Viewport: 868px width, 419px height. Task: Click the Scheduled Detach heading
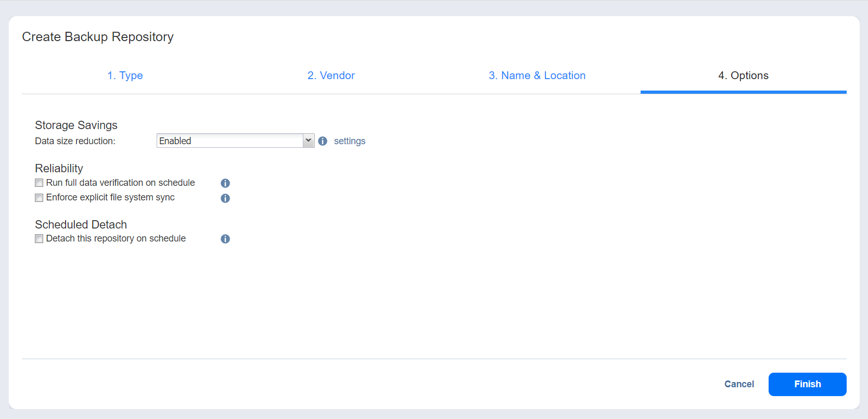(81, 224)
